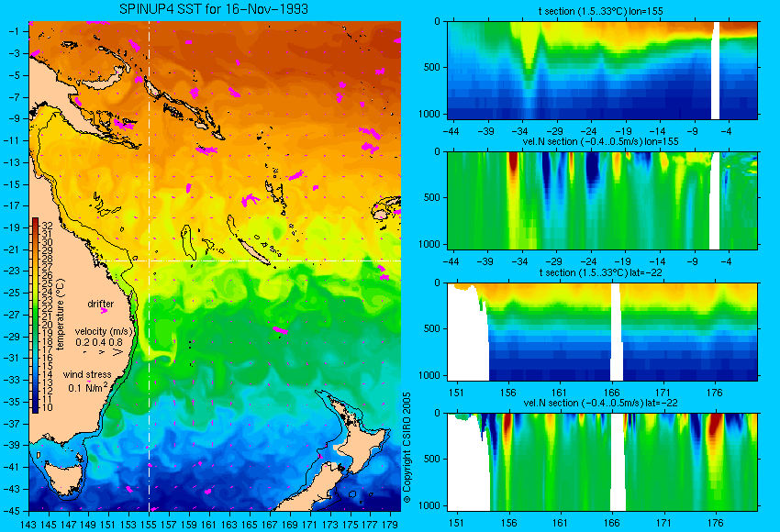Click the '0.2 0.4 0.8' velocity scale values
780x532 pixels.
pyautogui.click(x=99, y=342)
